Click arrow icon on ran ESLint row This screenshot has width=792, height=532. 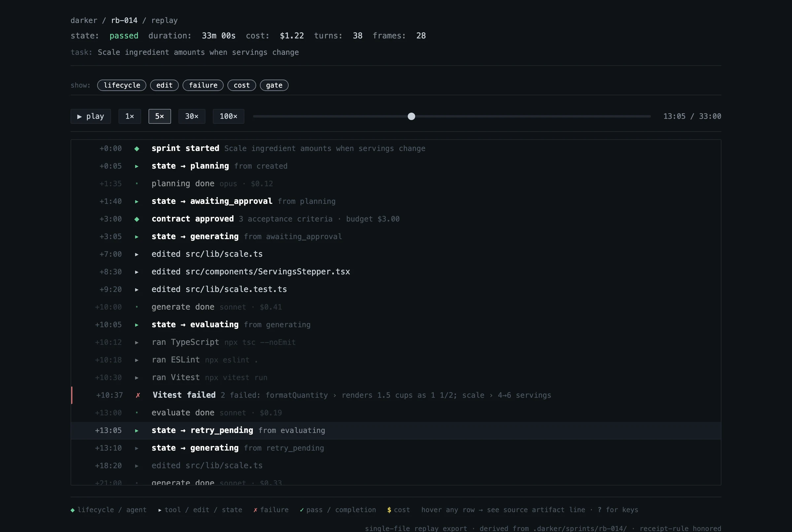click(137, 360)
